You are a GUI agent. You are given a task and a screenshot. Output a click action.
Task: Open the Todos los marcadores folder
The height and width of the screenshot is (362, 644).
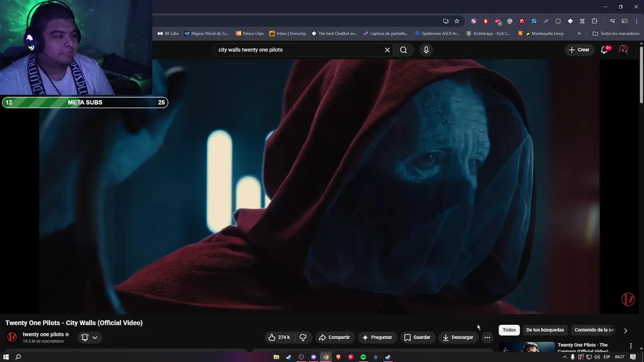click(616, 34)
